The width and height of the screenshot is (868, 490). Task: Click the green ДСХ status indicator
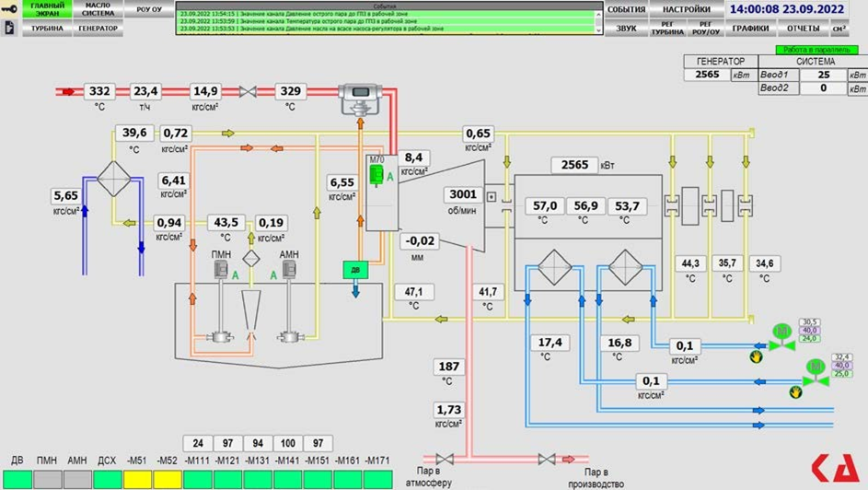[108, 480]
